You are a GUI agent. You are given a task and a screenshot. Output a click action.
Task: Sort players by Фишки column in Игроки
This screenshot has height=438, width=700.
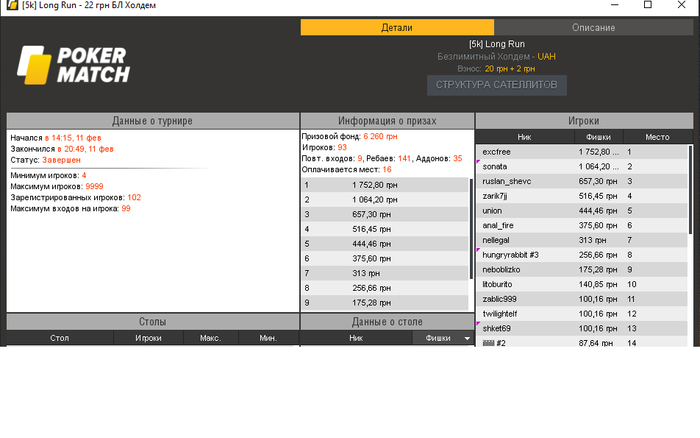tap(598, 137)
